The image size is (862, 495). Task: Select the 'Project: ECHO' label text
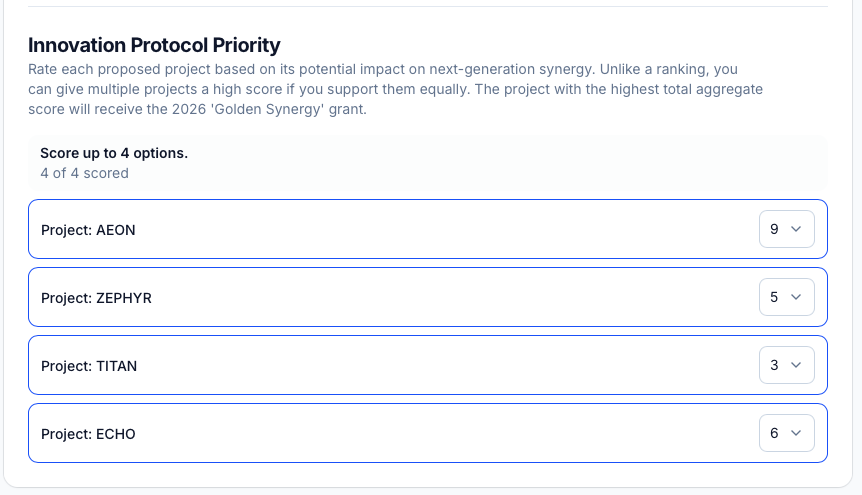click(x=88, y=434)
